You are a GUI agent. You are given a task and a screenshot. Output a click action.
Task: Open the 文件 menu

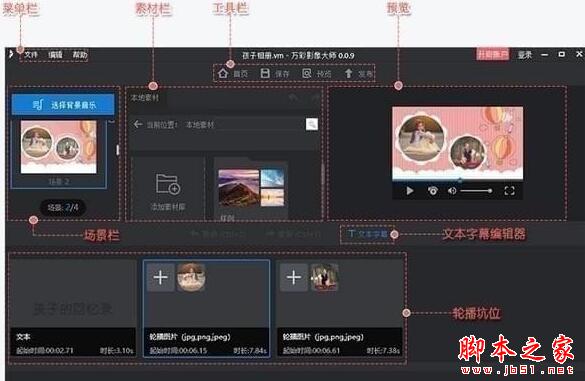point(31,55)
